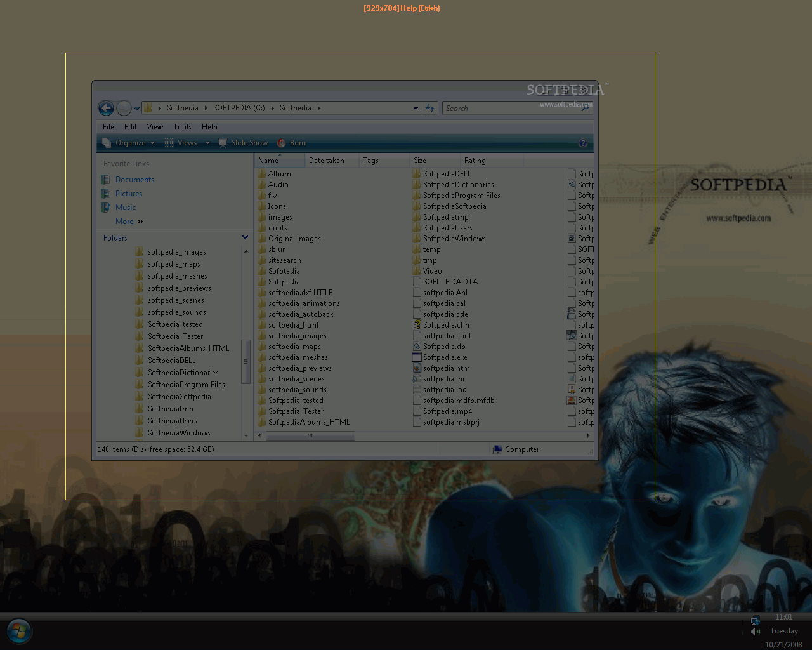Viewport: 812px width, 650px height.
Task: Click the Search input field
Action: click(x=511, y=109)
